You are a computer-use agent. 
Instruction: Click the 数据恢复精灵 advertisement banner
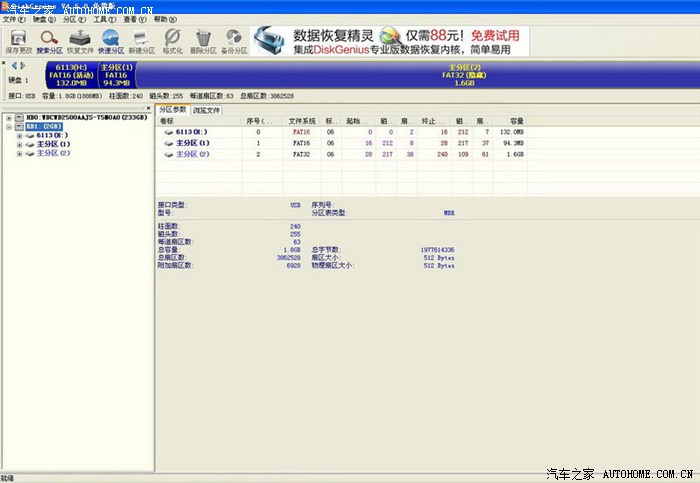click(390, 41)
